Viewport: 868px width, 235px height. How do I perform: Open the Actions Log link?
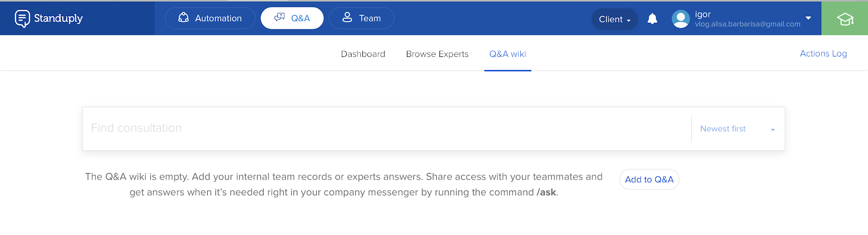(x=823, y=54)
